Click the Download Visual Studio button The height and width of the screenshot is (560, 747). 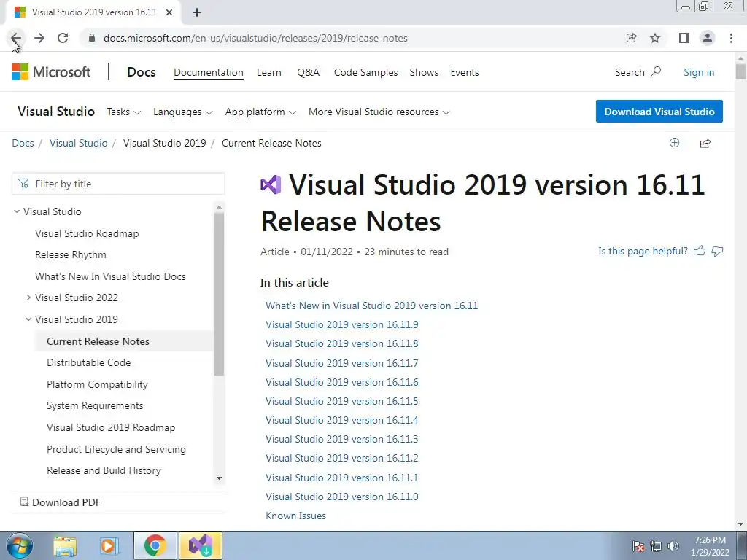click(659, 112)
